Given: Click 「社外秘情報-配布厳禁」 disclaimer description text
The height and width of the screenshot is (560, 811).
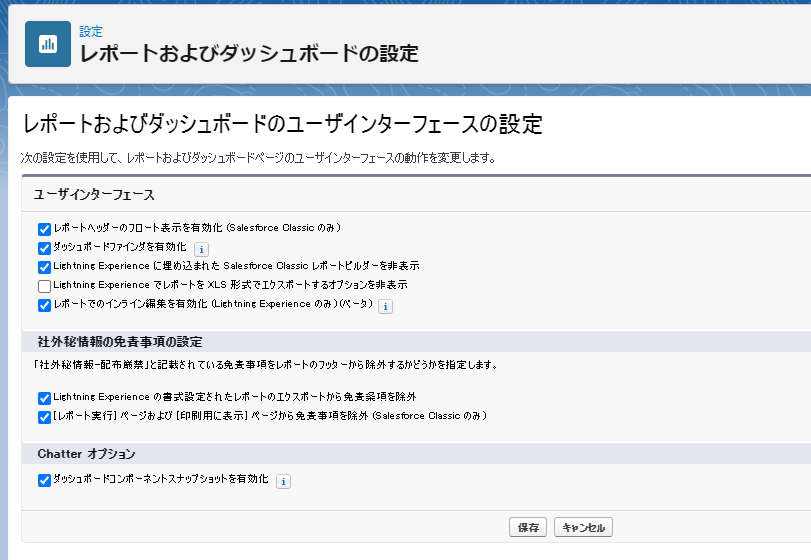Looking at the screenshot, I should tap(265, 365).
